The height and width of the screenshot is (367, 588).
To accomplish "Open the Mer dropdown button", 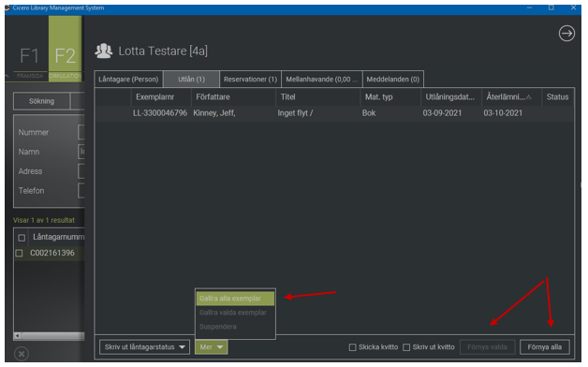I will click(x=211, y=346).
